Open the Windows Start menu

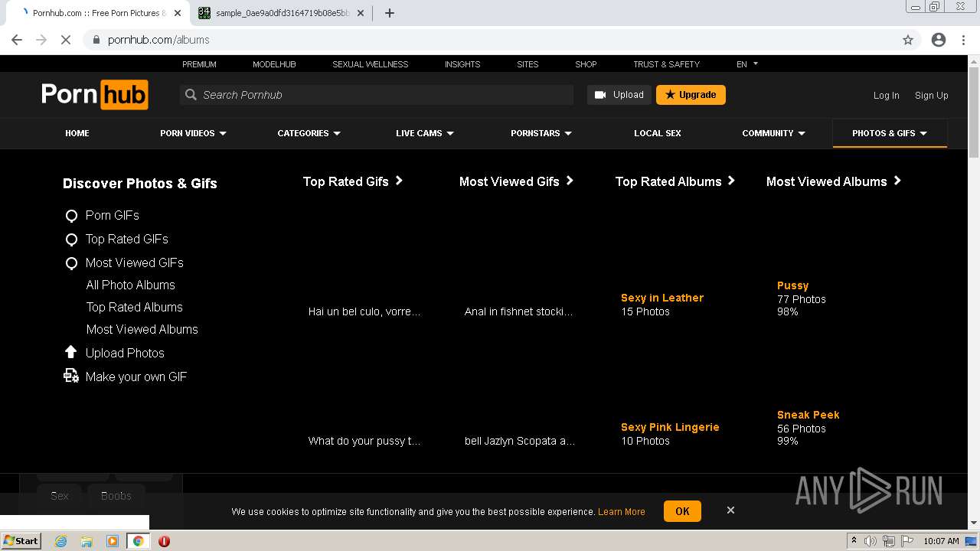tap(21, 540)
